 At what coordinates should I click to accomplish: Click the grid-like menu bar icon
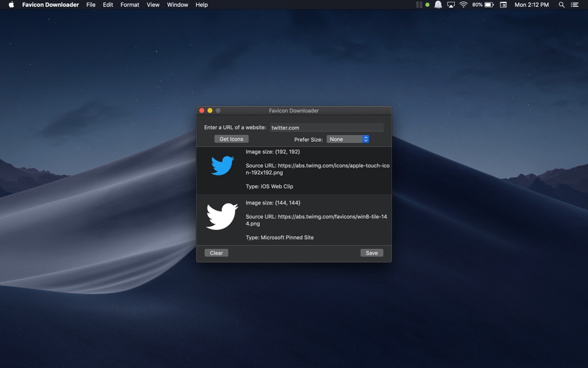[419, 4]
